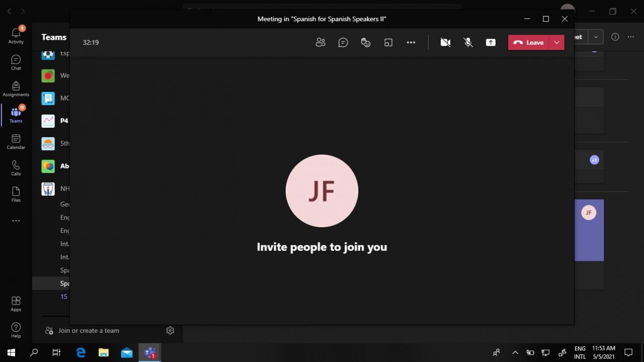The height and width of the screenshot is (362, 644).
Task: Open channel more options in Teams header
Action: pyautogui.click(x=631, y=37)
